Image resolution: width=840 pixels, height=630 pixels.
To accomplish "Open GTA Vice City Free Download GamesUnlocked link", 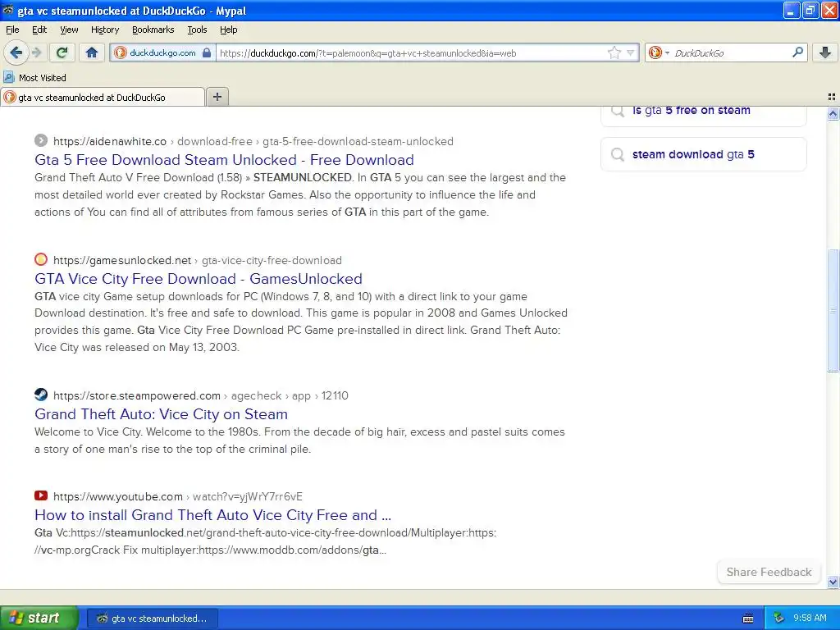I will coord(199,279).
